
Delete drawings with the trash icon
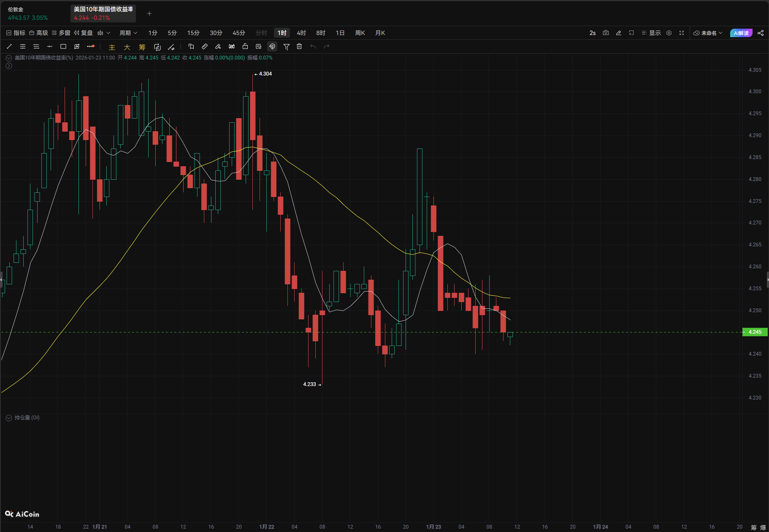299,46
